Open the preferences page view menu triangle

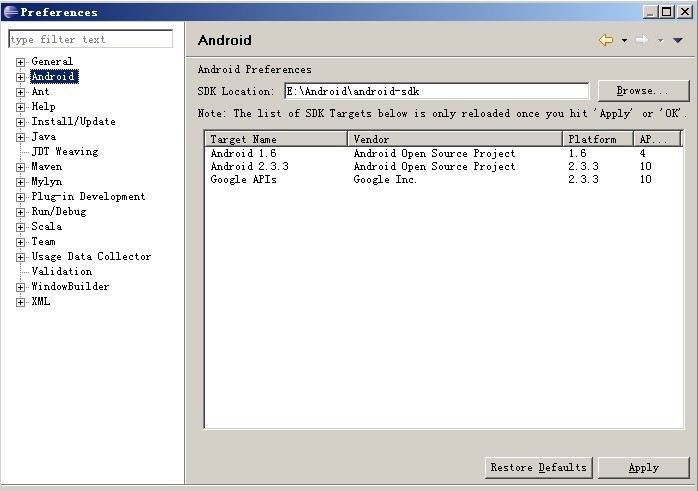click(x=678, y=41)
